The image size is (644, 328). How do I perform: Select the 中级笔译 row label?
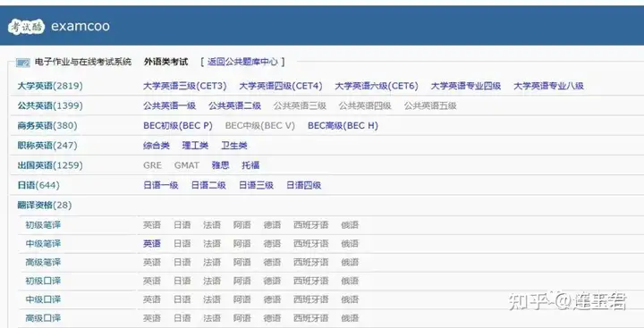point(43,243)
